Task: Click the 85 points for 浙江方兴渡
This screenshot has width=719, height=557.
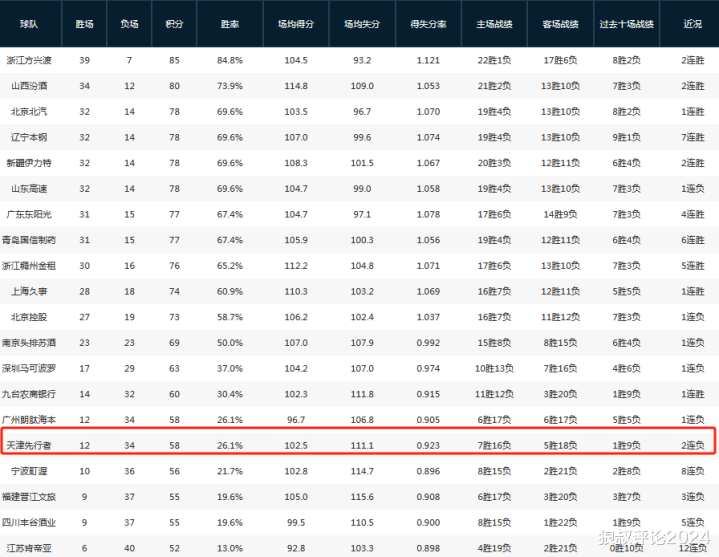Action: (x=174, y=60)
